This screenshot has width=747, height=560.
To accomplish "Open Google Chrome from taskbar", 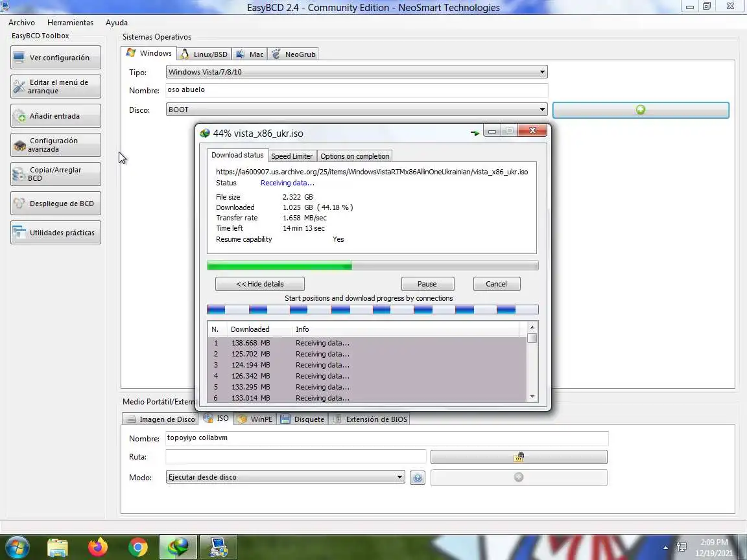I will coord(138,548).
